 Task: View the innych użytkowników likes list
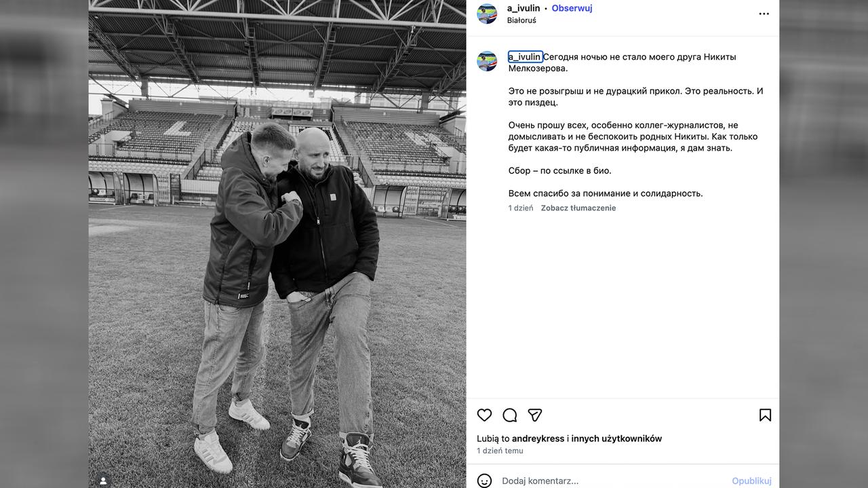[618, 438]
